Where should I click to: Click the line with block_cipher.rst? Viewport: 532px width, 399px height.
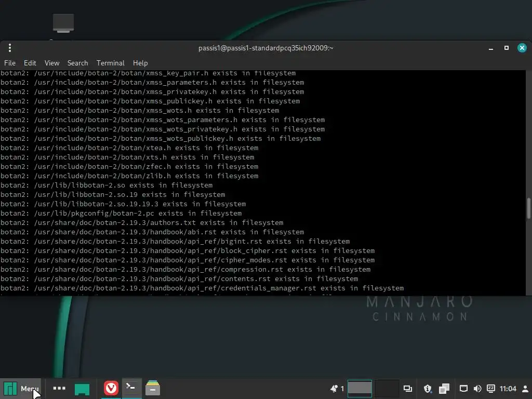188,251
